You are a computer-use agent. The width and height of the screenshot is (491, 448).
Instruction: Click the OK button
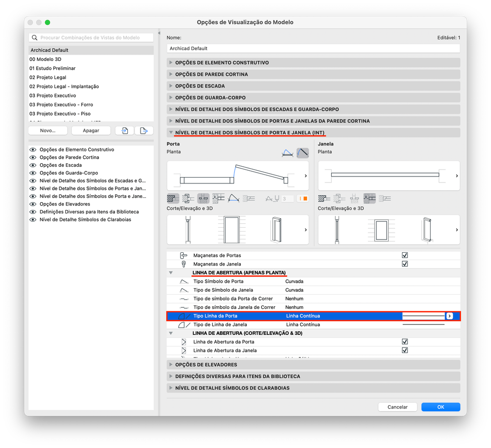point(440,407)
